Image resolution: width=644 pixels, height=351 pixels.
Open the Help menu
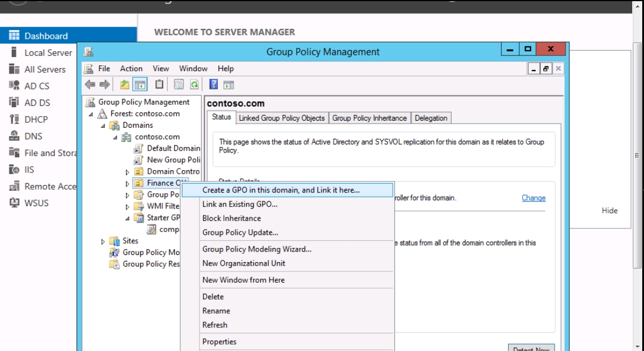(x=225, y=69)
